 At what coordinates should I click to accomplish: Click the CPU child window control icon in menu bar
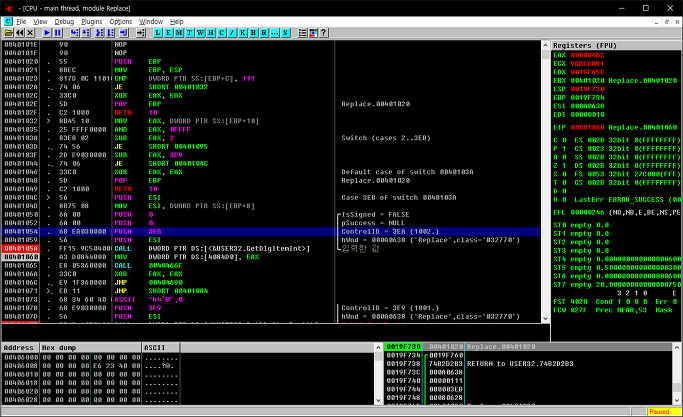(9, 21)
